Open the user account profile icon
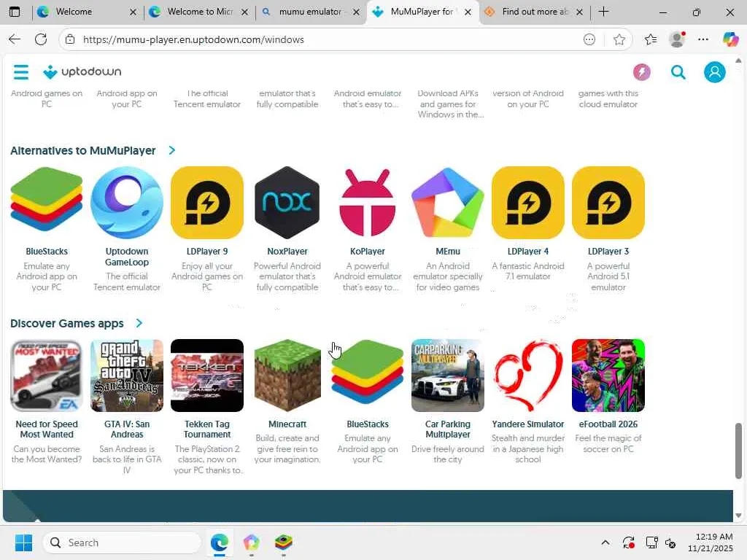 pos(715,72)
